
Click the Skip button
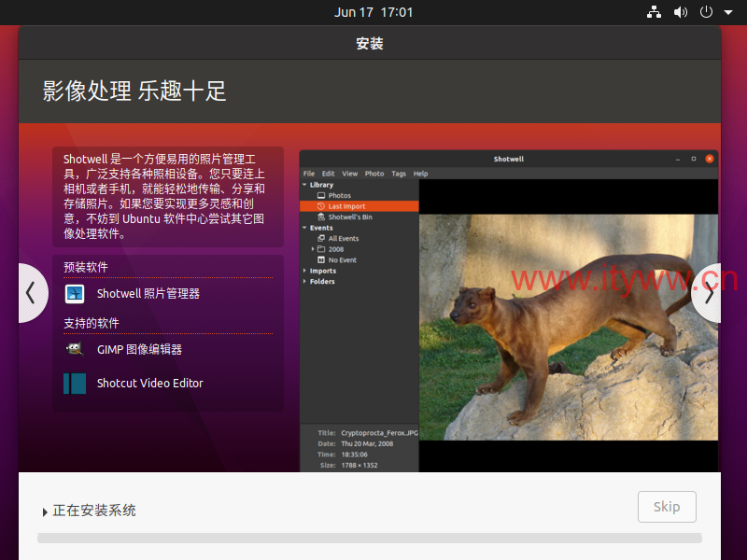click(667, 507)
